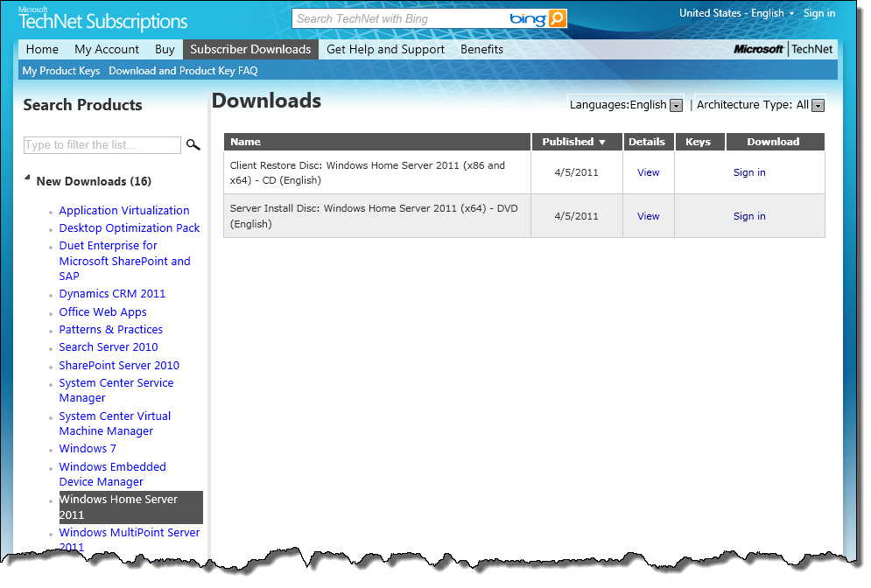Click Sign in for Server Install Disc
This screenshot has width=871, height=588.
pos(748,216)
